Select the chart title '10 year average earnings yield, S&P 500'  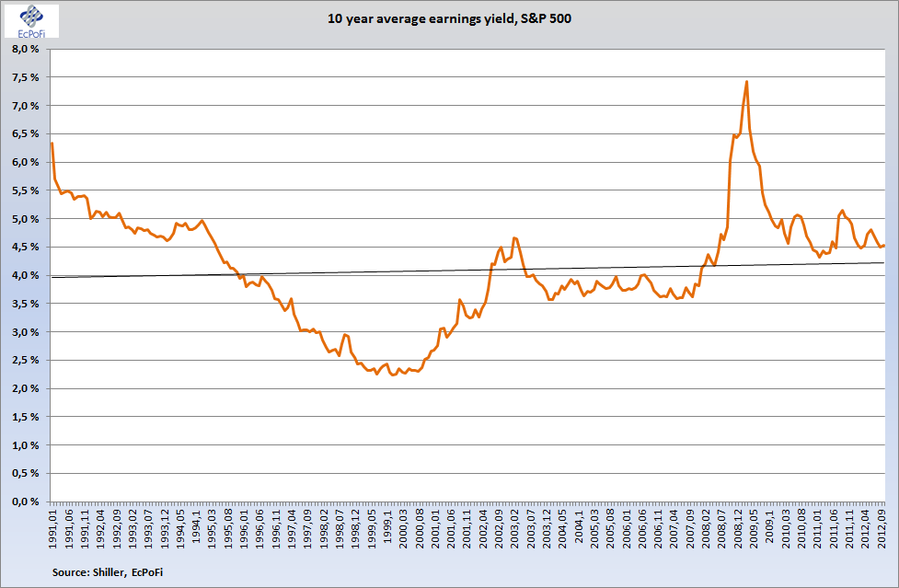(449, 18)
